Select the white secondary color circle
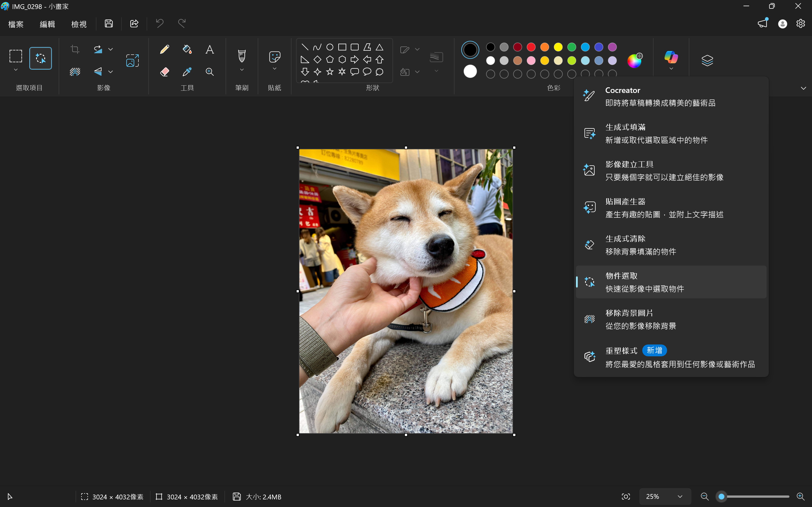Image resolution: width=812 pixels, height=507 pixels. (x=470, y=72)
